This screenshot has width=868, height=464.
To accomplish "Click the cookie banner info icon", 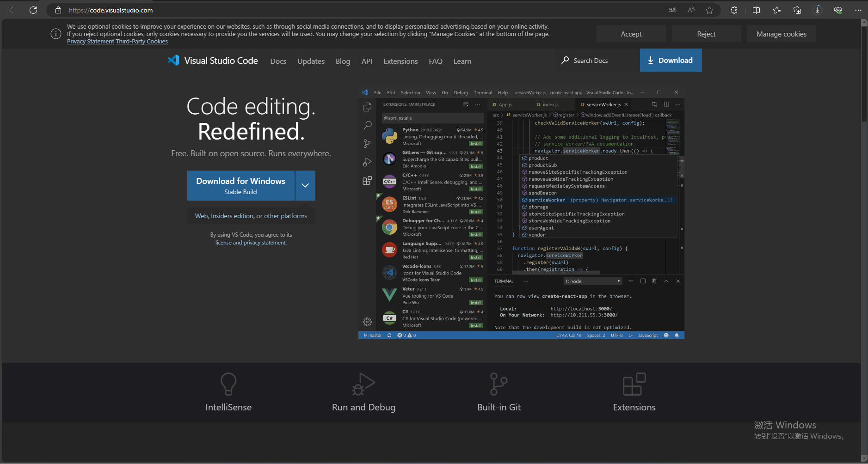I will tap(56, 34).
